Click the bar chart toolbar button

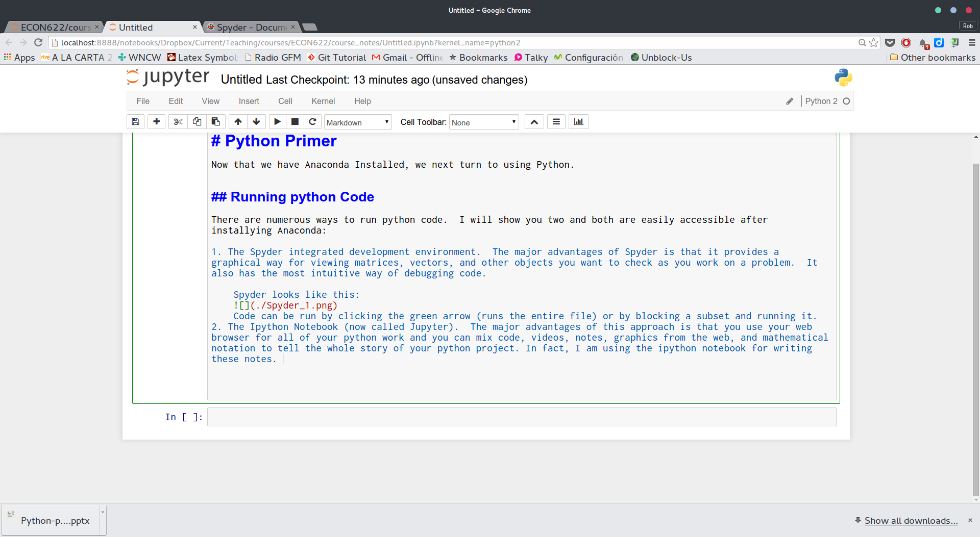(578, 122)
